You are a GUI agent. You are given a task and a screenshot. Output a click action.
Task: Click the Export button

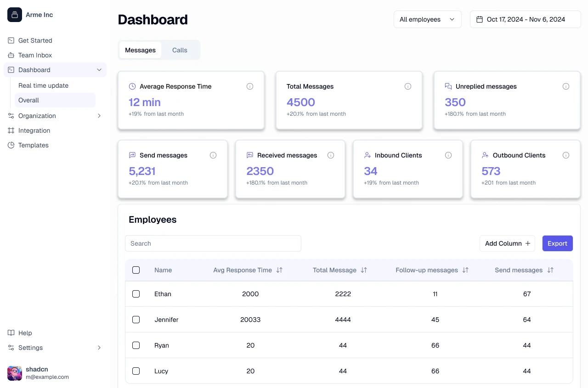point(557,243)
